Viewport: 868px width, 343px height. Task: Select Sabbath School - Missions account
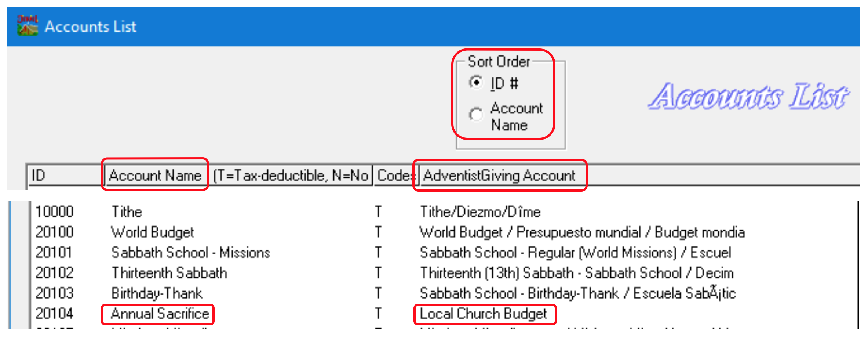190,253
